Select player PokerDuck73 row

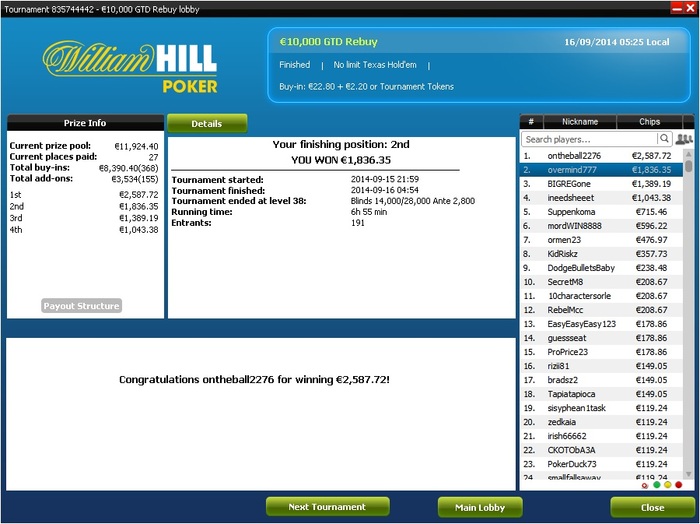click(x=601, y=464)
